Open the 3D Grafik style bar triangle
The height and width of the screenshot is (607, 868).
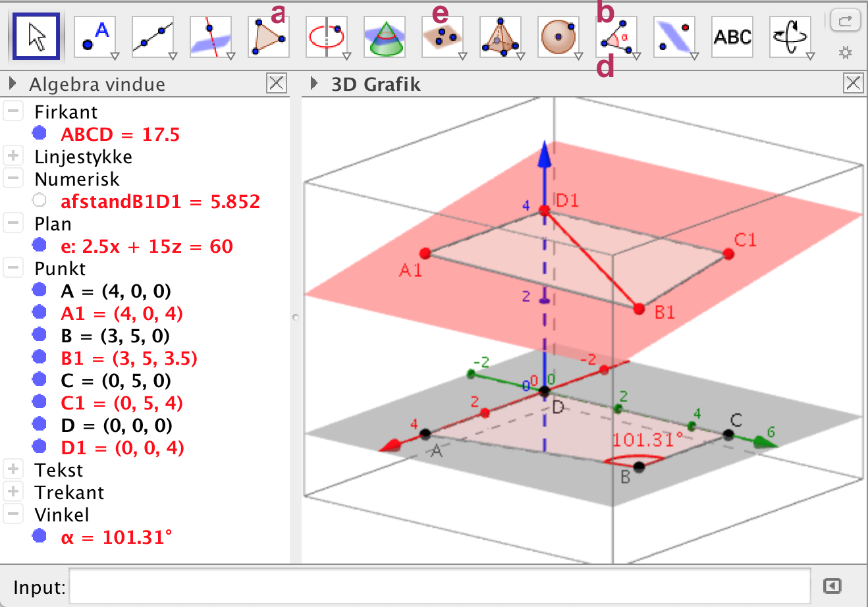tap(314, 84)
